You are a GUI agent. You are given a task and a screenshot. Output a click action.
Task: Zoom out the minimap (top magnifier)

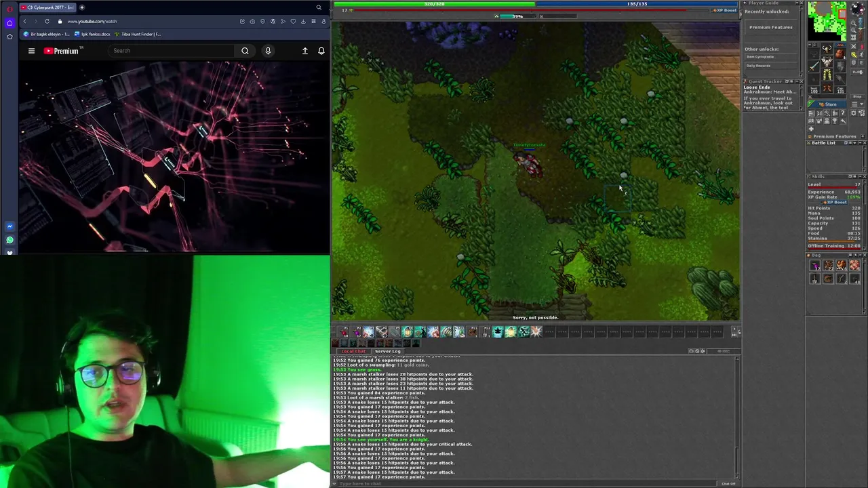pos(854,23)
